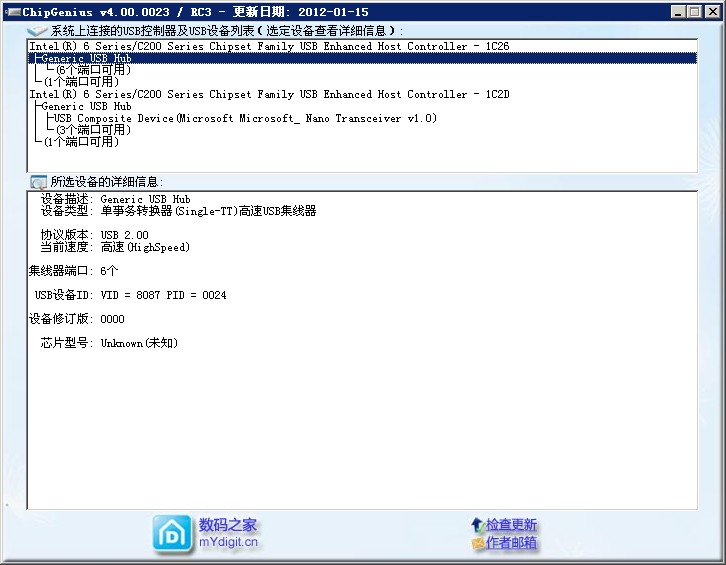Viewport: 726px width, 565px height.
Task: Click the 协议版本 USB 2.00 line
Action: tap(94, 235)
